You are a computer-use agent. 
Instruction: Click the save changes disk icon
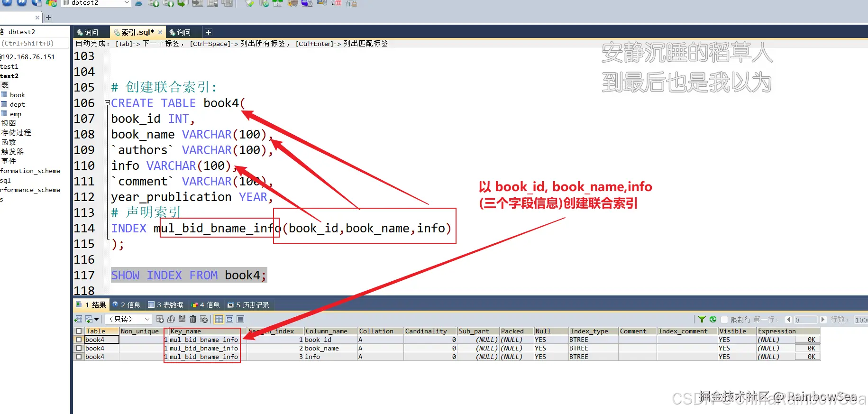(182, 319)
